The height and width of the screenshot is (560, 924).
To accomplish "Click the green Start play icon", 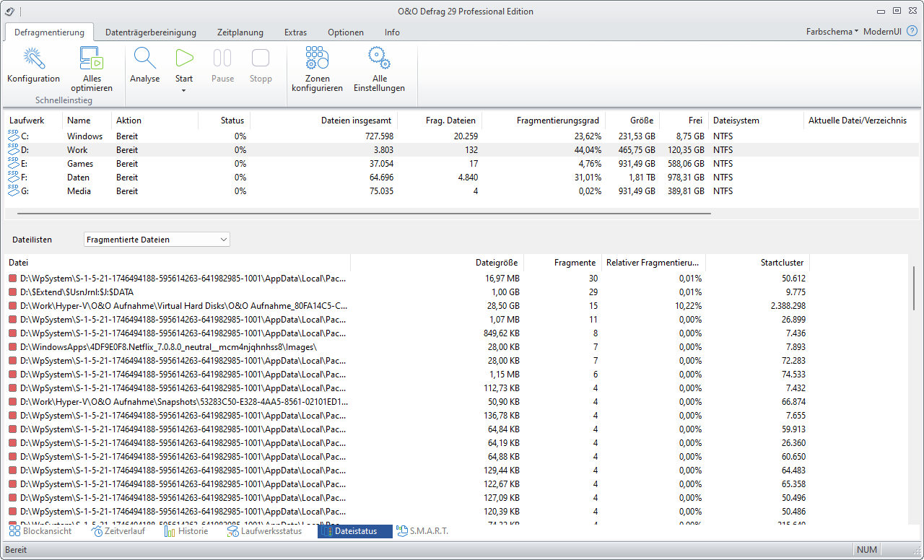I will tap(184, 58).
